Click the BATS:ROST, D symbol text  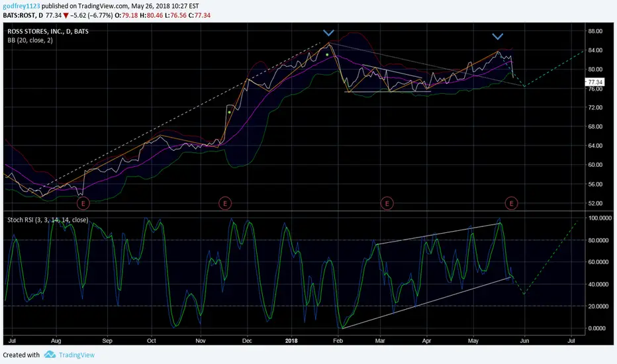pos(23,15)
